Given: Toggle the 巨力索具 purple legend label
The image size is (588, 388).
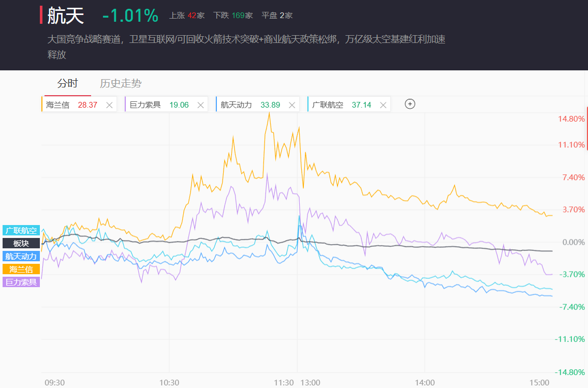Looking at the screenshot, I should pyautogui.click(x=21, y=282).
